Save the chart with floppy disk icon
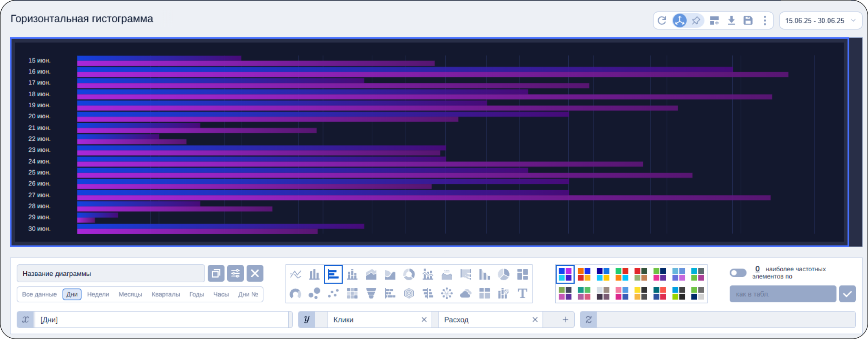 pos(748,20)
